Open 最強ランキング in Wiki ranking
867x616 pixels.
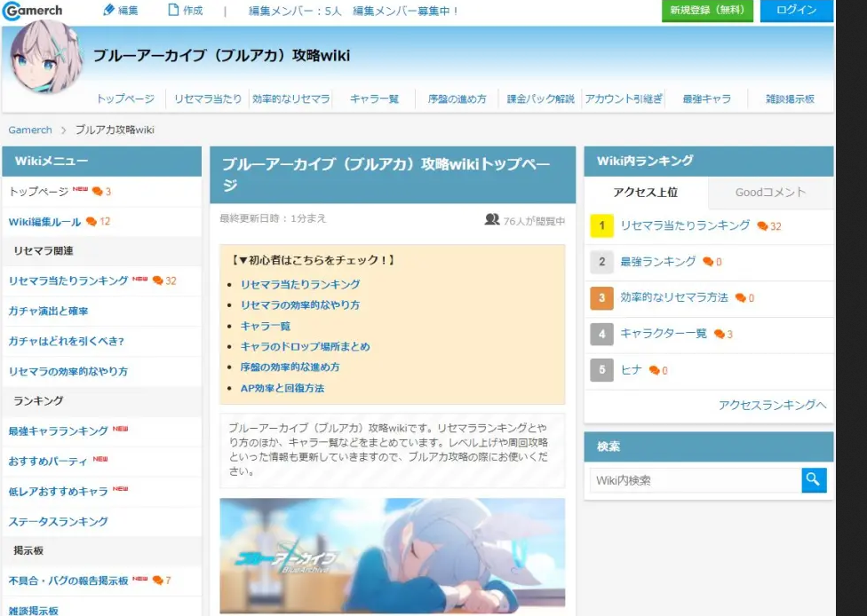point(658,261)
